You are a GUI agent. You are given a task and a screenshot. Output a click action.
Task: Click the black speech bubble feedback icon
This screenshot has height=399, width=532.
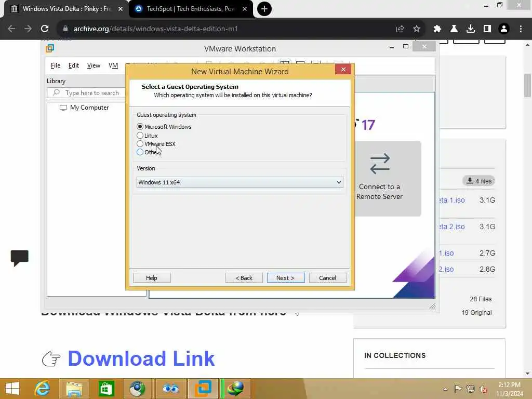(x=19, y=258)
